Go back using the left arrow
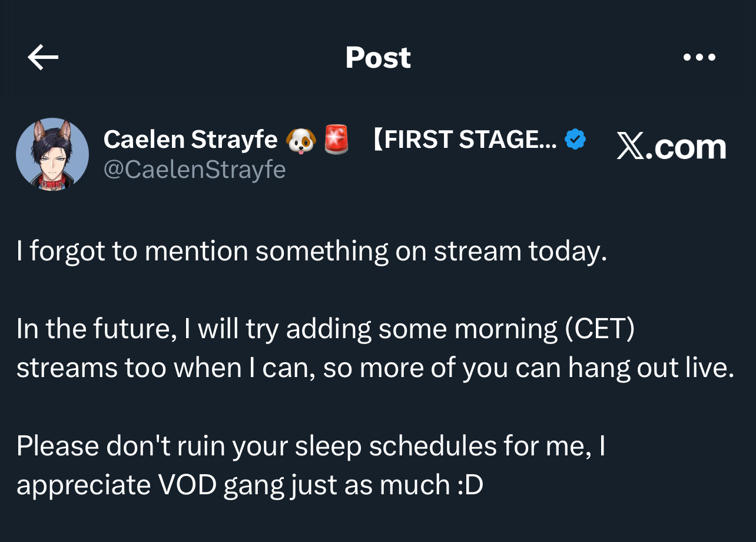 [x=43, y=58]
